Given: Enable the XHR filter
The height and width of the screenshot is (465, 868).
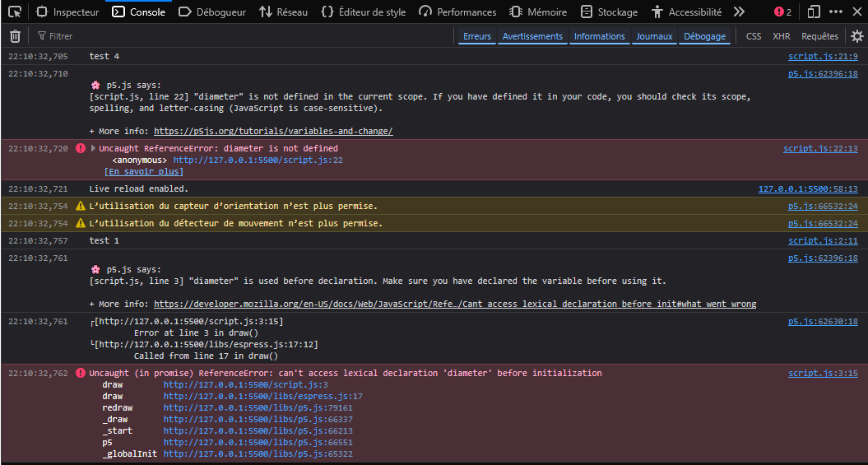Looking at the screenshot, I should point(781,36).
